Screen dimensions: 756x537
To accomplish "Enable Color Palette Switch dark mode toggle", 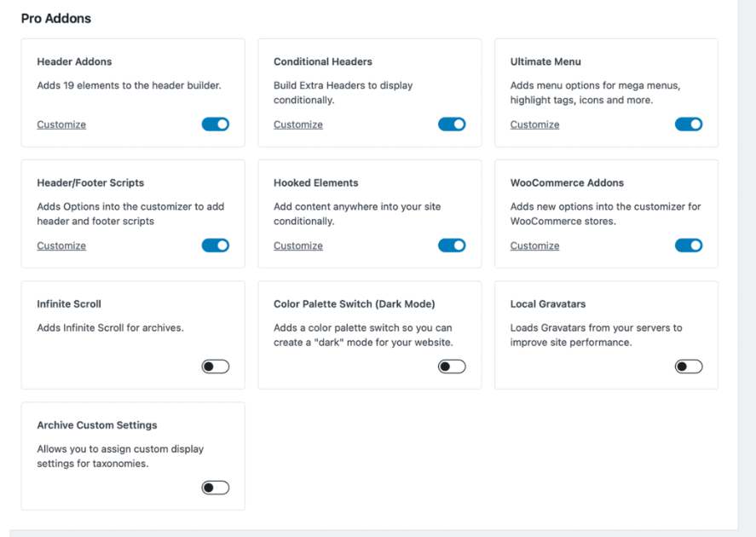I will (452, 367).
